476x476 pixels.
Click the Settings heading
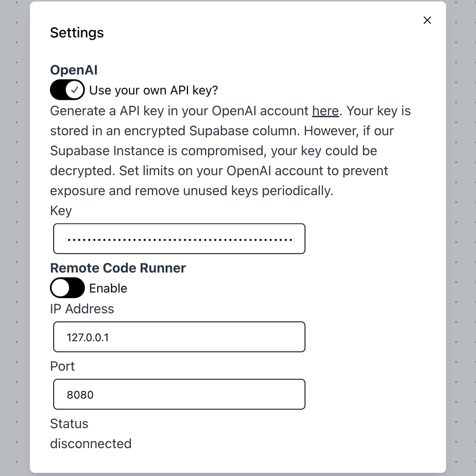point(77,33)
